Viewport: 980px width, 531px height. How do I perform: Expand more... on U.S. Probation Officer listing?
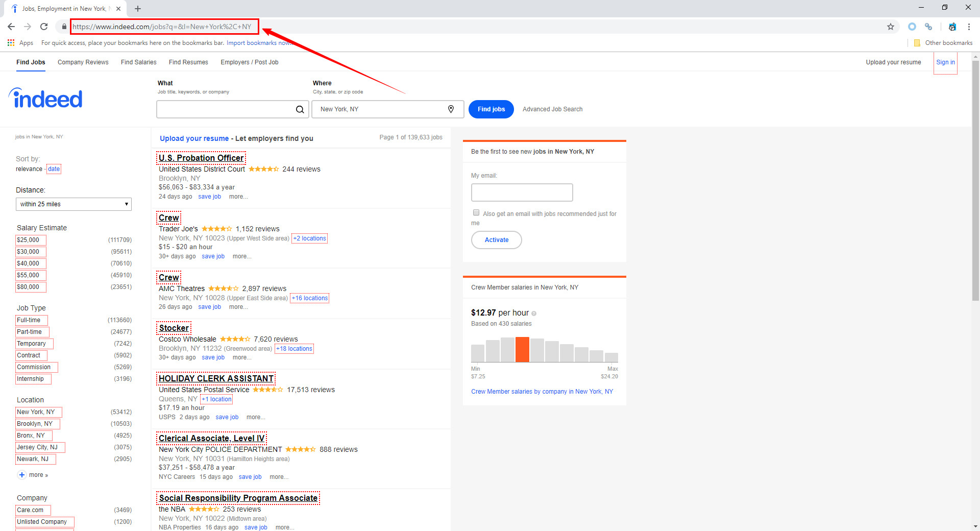238,197
